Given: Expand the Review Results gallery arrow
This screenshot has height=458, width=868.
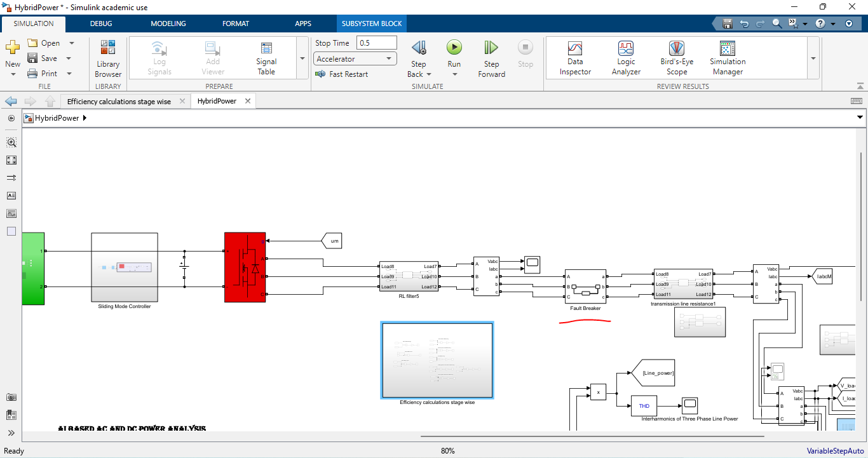Looking at the screenshot, I should (x=813, y=58).
